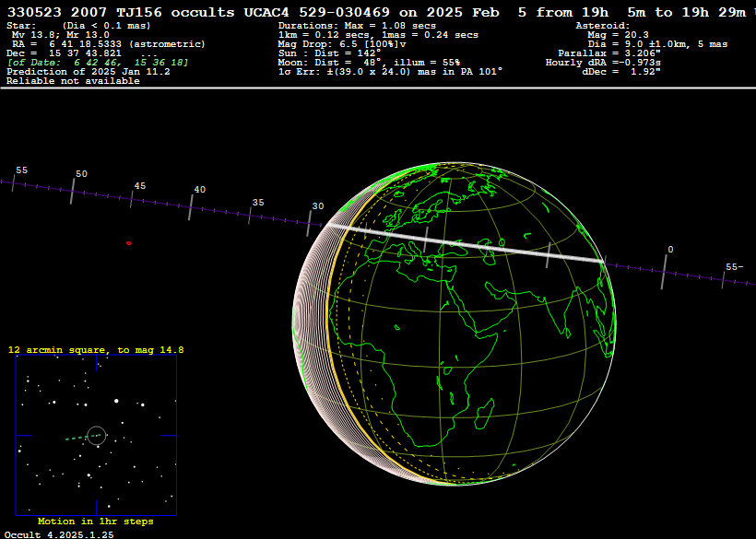This screenshot has height=539, width=756.
Task: Click the '12 arcmin square, to mag 14.8' label
Action: coord(96,350)
